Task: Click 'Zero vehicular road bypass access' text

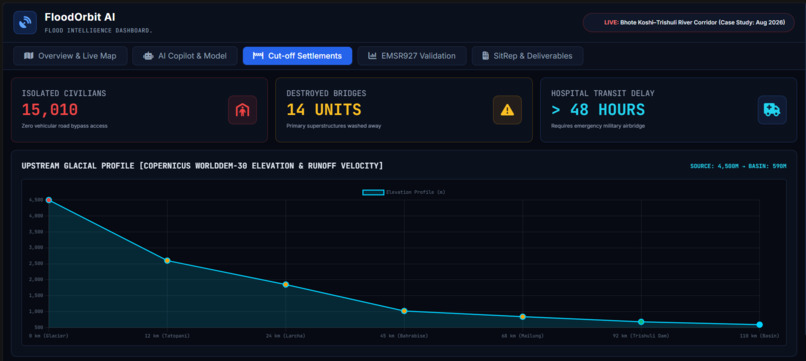Action: coord(64,126)
